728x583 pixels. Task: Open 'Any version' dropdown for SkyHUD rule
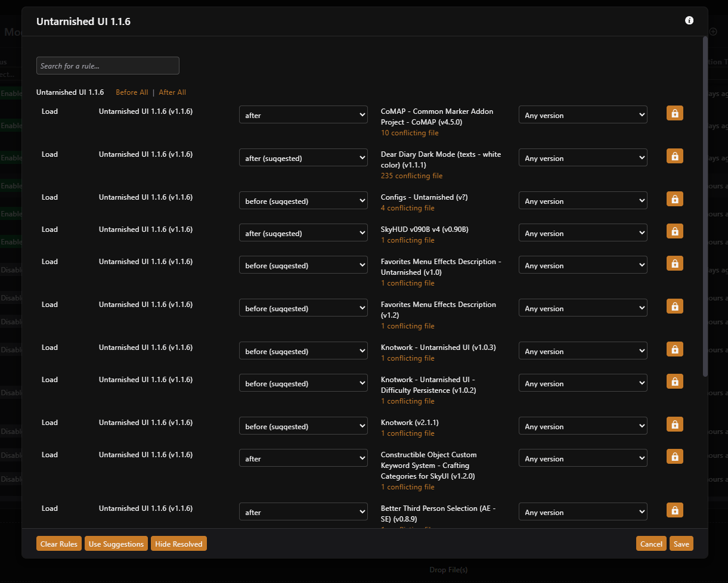(583, 233)
